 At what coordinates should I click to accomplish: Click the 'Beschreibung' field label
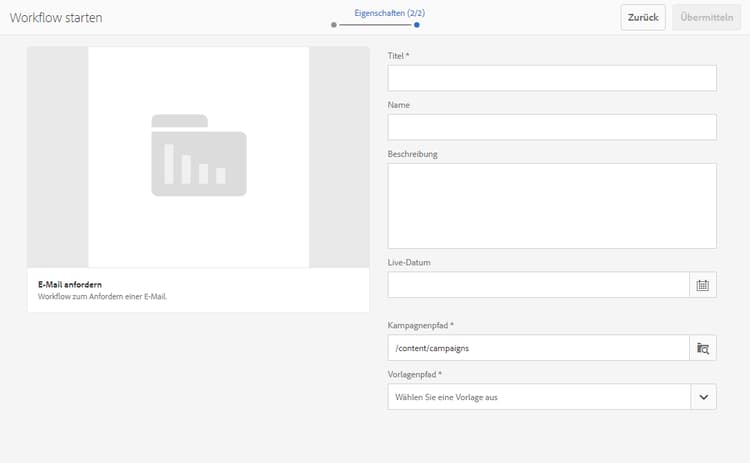(x=413, y=154)
